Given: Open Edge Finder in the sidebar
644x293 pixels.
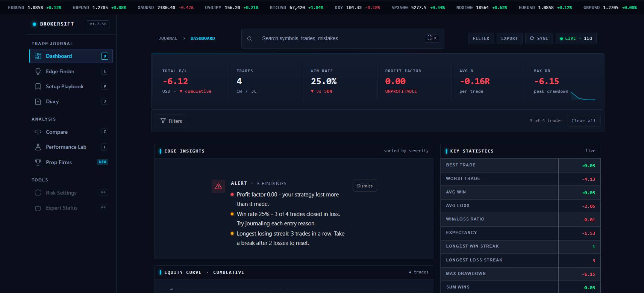Looking at the screenshot, I should (x=71, y=71).
